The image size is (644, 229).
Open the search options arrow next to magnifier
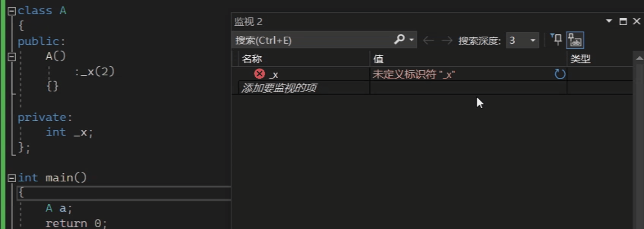point(412,40)
